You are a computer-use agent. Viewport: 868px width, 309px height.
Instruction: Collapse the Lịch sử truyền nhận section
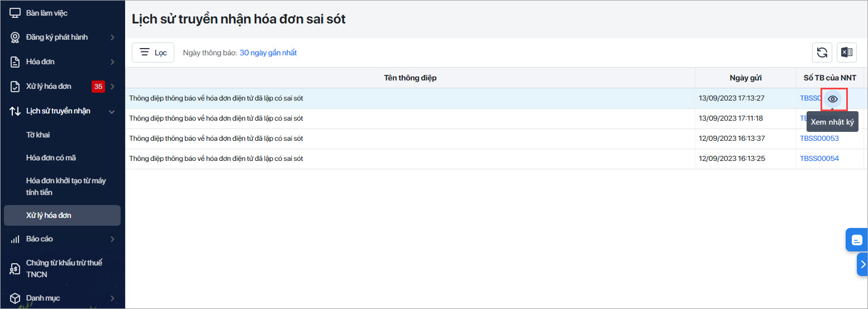click(x=112, y=111)
